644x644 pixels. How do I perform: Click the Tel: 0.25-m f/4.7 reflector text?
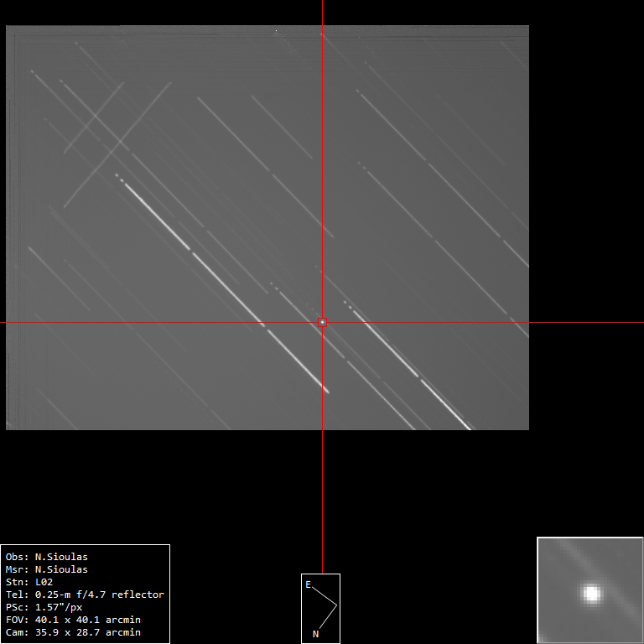click(85, 595)
